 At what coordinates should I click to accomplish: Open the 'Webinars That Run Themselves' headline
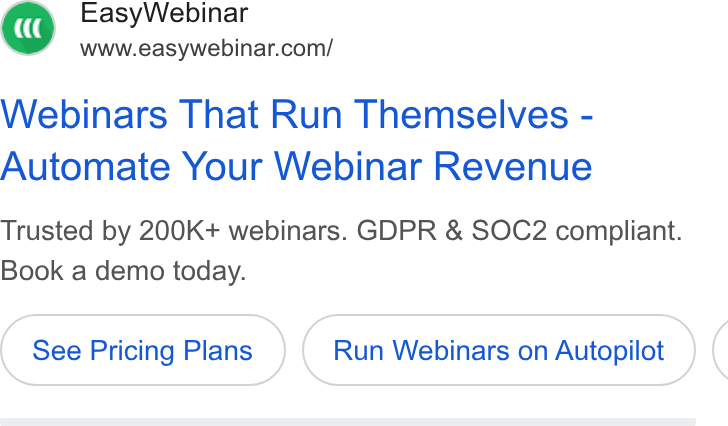tap(297, 140)
